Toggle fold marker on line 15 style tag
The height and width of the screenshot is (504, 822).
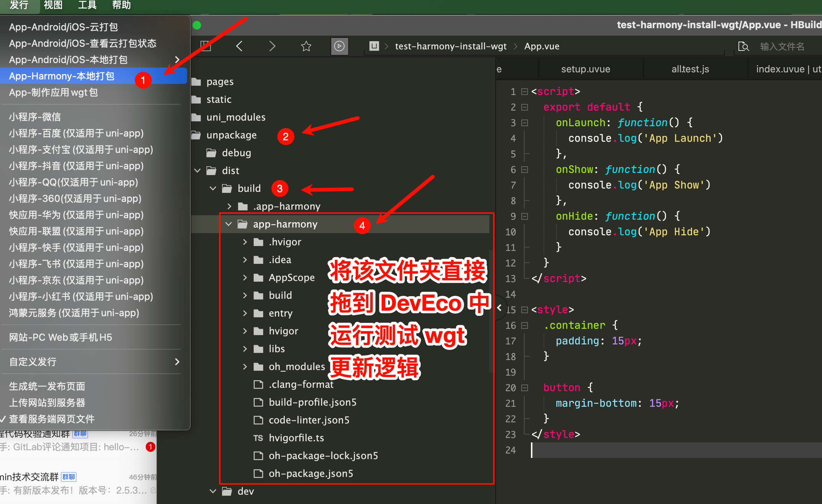pos(525,310)
